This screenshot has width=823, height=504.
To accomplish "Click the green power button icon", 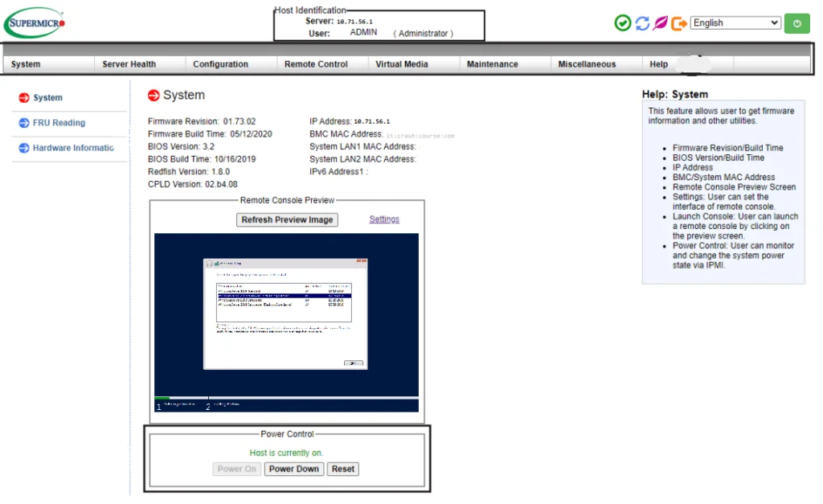I will point(796,23).
